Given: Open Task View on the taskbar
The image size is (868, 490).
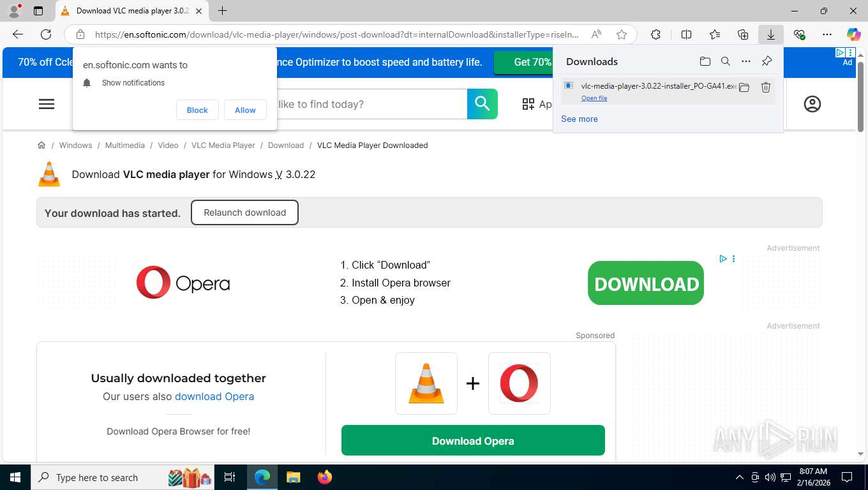Looking at the screenshot, I should 230,477.
